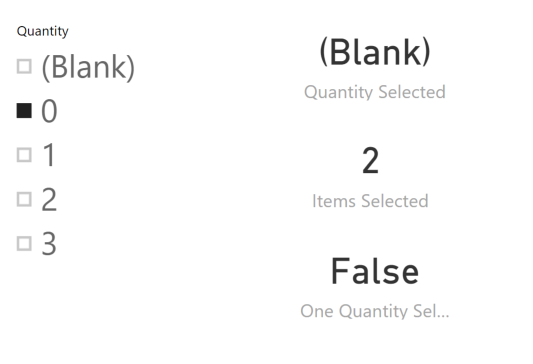Select the 1 value label in slicer

(x=49, y=155)
